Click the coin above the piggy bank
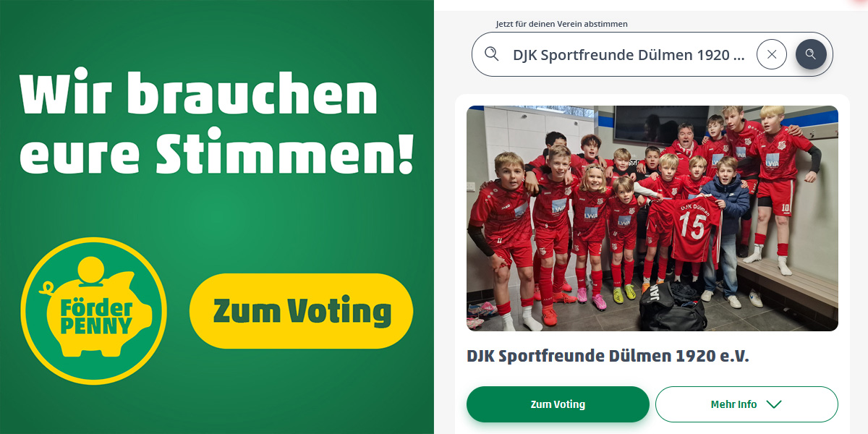 pyautogui.click(x=92, y=269)
